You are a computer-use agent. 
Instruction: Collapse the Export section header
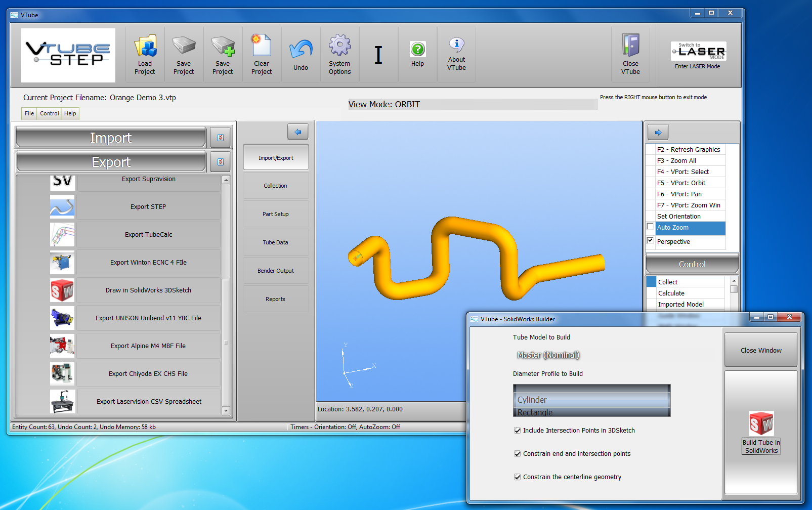(x=111, y=162)
